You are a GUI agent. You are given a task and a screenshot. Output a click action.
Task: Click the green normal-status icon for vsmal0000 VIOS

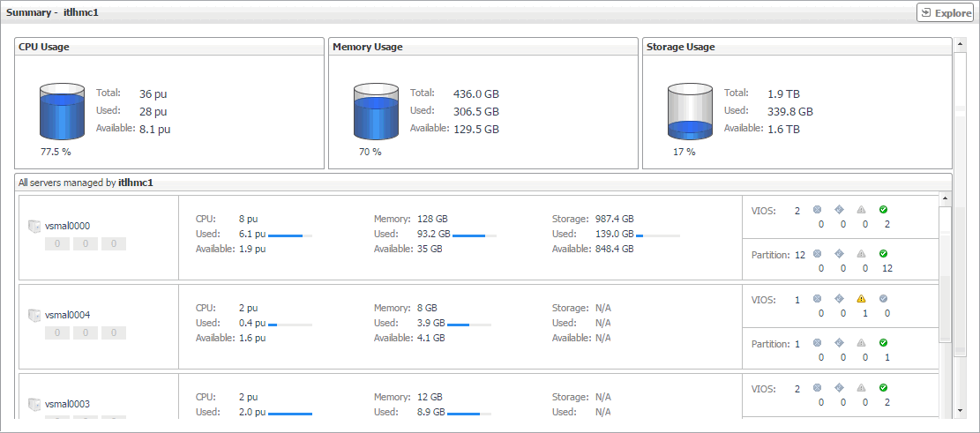884,210
